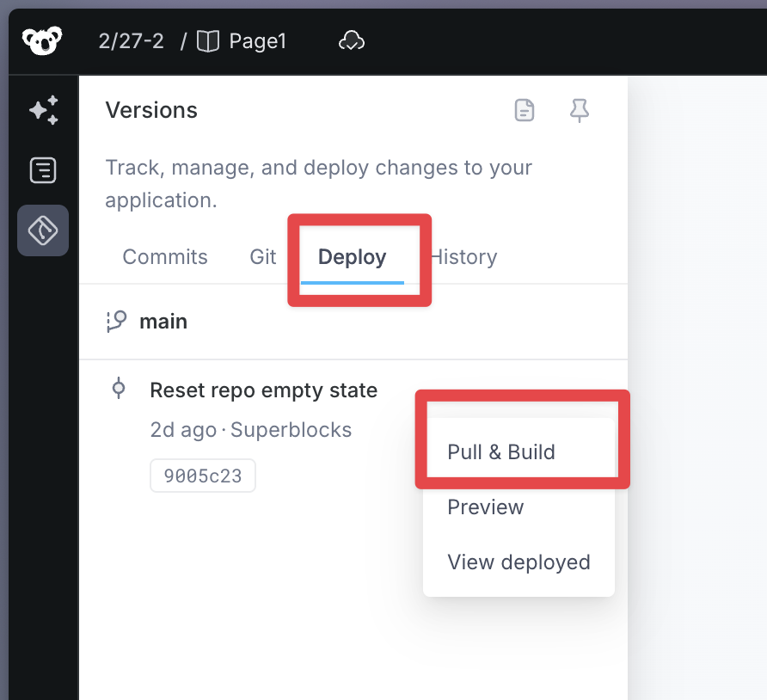Open the History tab
This screenshot has width=767, height=700.
[464, 257]
